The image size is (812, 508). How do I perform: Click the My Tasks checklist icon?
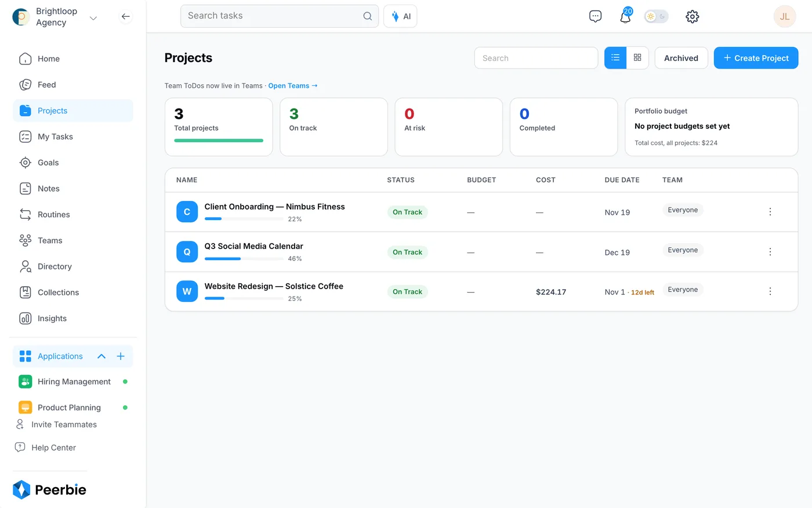point(25,137)
